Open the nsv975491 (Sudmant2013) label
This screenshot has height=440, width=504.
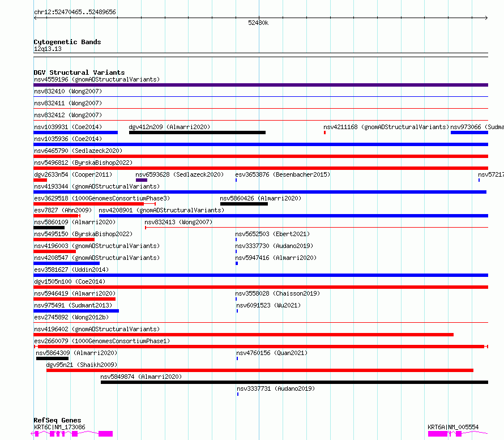73,305
